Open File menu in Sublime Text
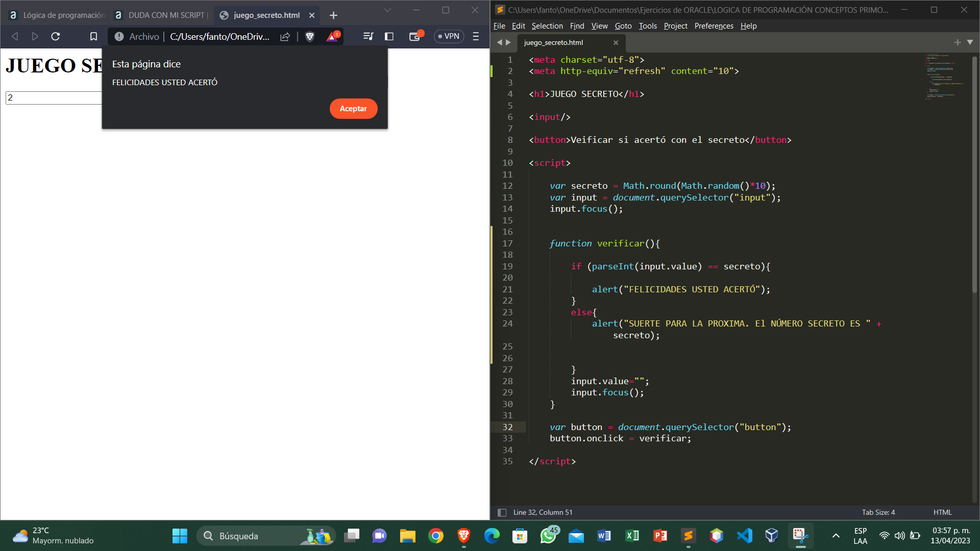 click(x=499, y=26)
